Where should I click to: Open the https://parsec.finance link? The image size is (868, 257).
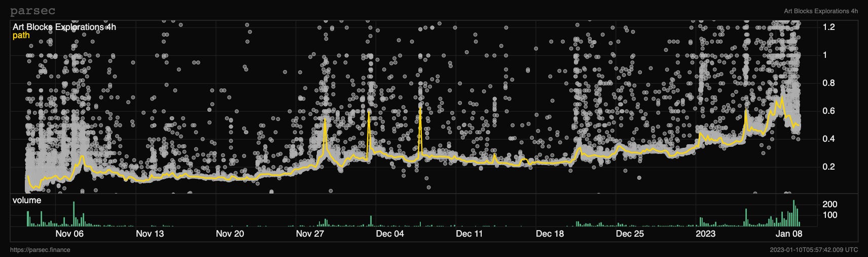40,250
